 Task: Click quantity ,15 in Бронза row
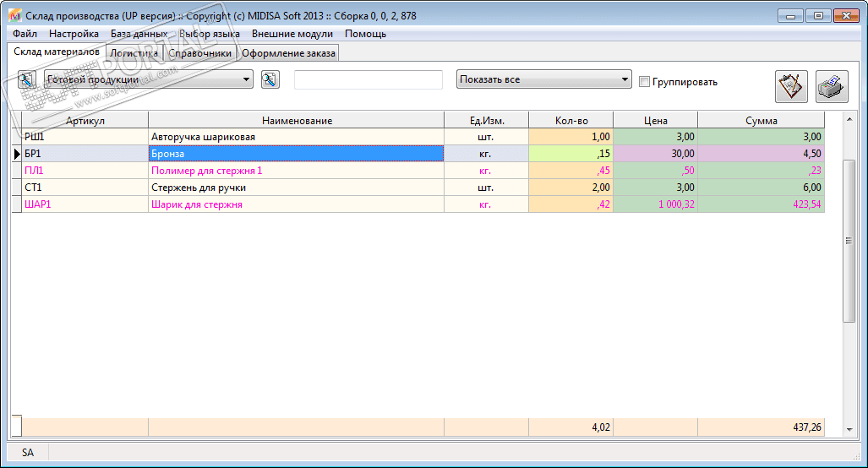coord(571,154)
